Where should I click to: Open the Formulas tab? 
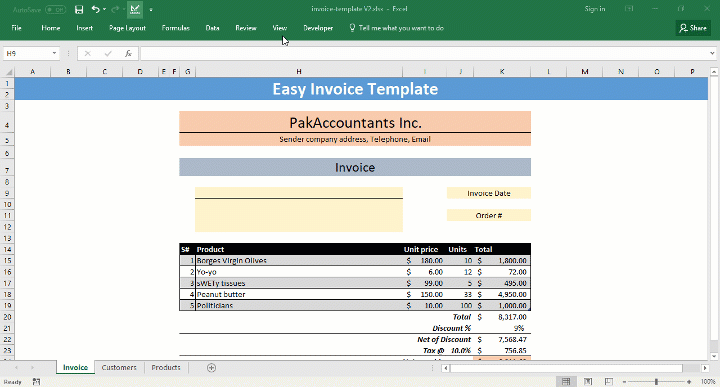tap(175, 28)
